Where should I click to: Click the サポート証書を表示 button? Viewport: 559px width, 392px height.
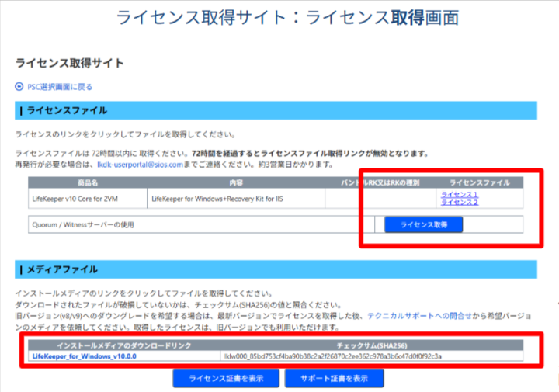[x=334, y=379]
